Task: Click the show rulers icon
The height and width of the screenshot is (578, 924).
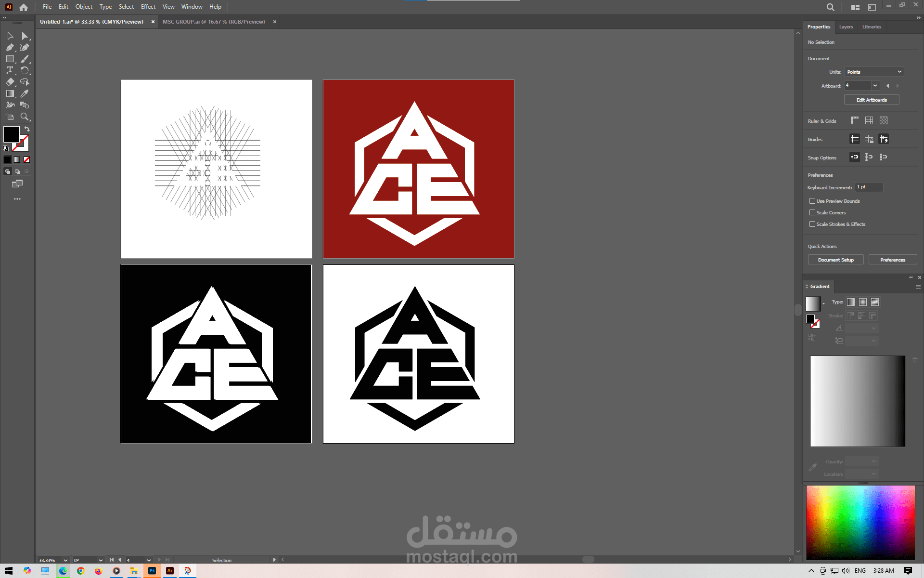Action: pos(854,121)
